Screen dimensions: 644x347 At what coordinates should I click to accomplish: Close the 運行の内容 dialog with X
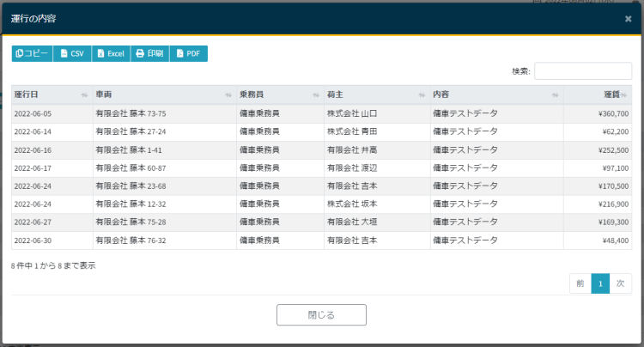tap(628, 18)
